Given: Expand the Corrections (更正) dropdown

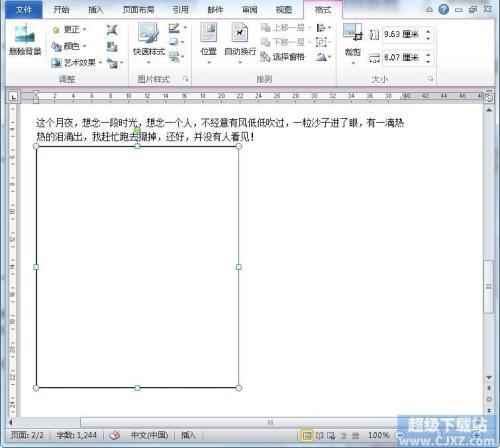Looking at the screenshot, I should point(69,30).
